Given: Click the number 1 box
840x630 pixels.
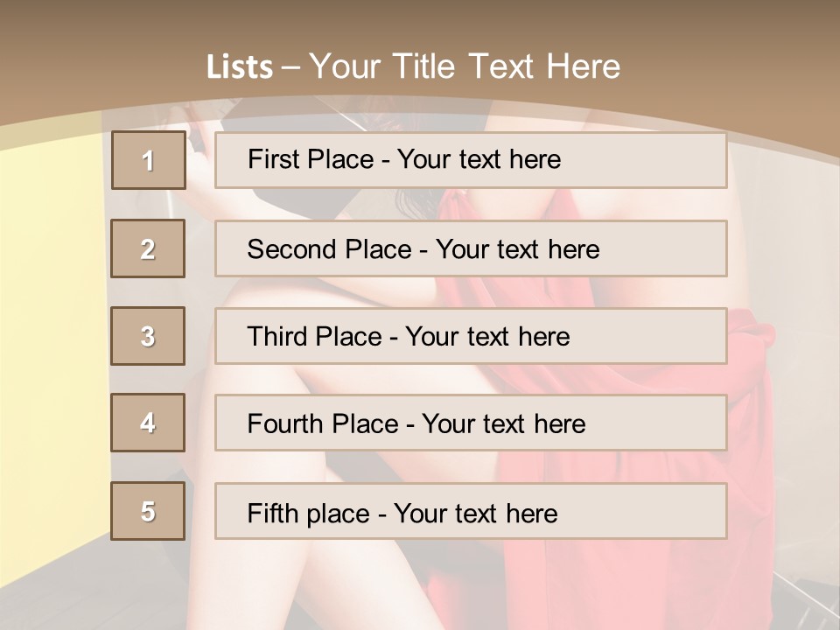Looking at the screenshot, I should click(149, 160).
